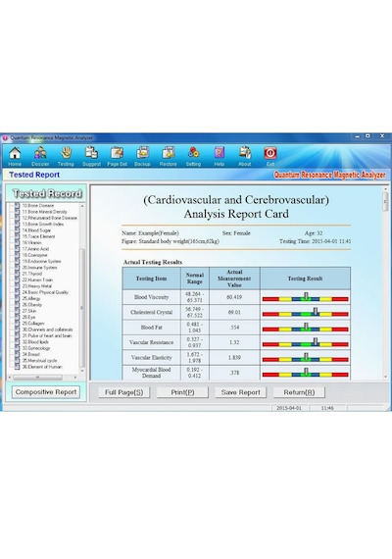Click the Myocardial Blood Demand cell

click(152, 373)
